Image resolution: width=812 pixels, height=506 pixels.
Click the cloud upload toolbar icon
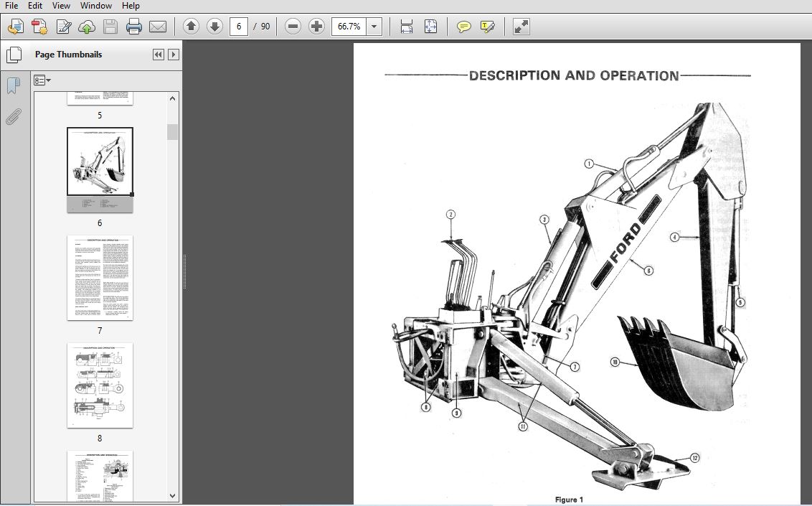(x=87, y=27)
